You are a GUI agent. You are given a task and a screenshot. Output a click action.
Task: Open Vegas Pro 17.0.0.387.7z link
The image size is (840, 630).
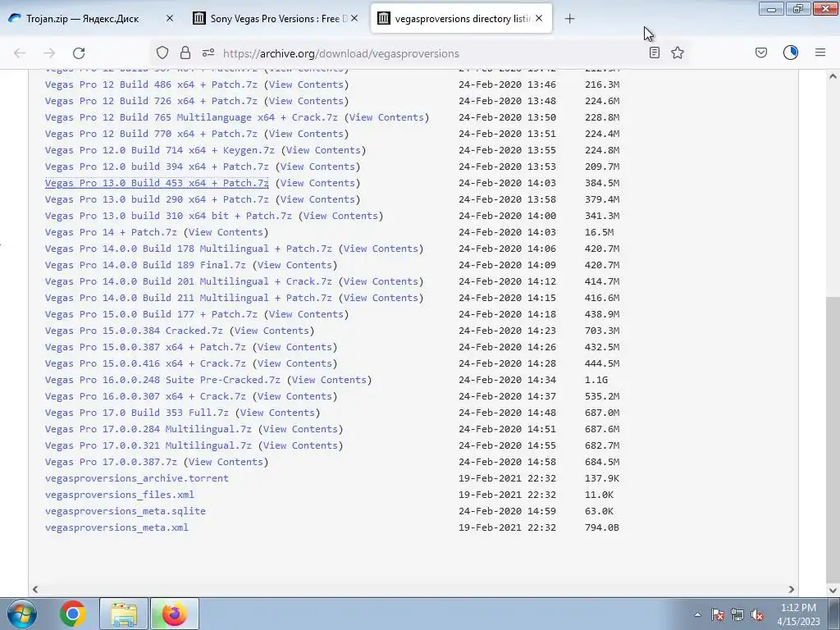(111, 462)
